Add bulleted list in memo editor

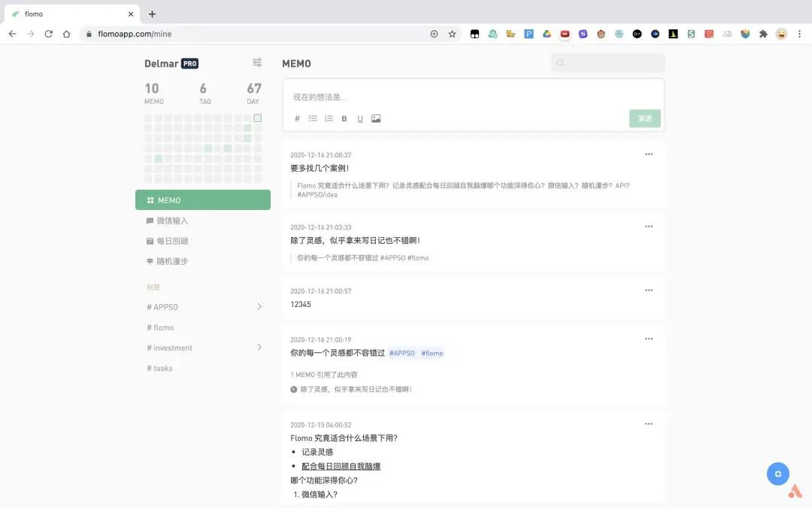point(313,119)
